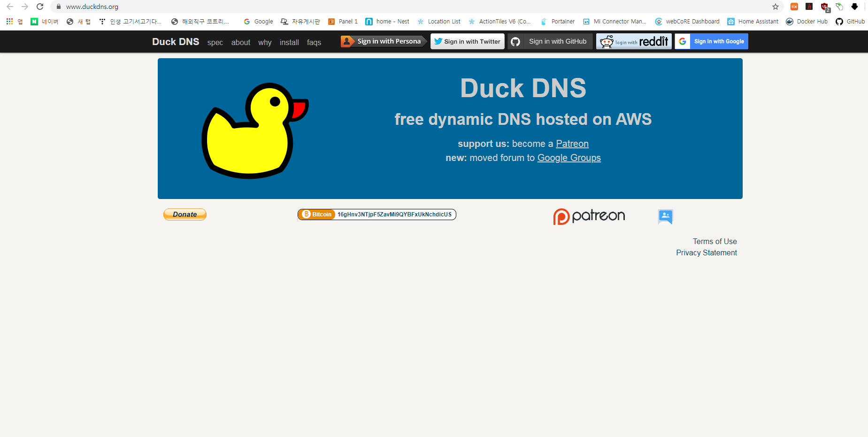Click the Google Groups forum icon
Screen dimensions: 868x437
click(665, 216)
